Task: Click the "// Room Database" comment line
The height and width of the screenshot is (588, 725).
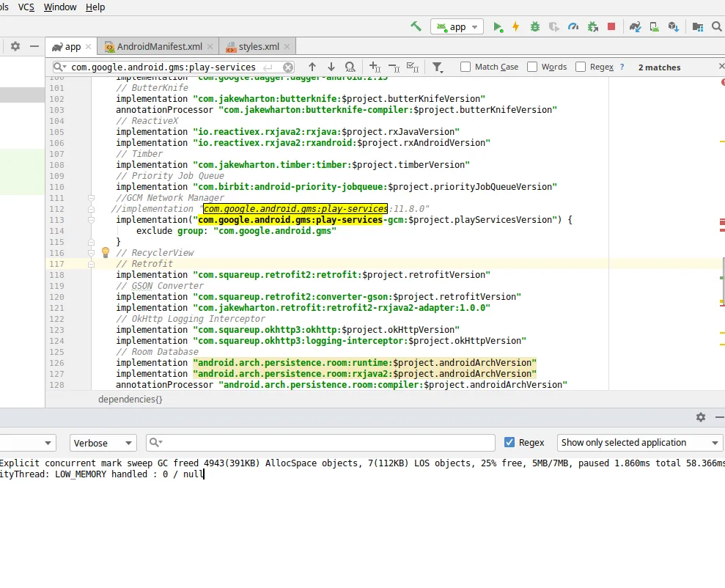Action: click(157, 352)
